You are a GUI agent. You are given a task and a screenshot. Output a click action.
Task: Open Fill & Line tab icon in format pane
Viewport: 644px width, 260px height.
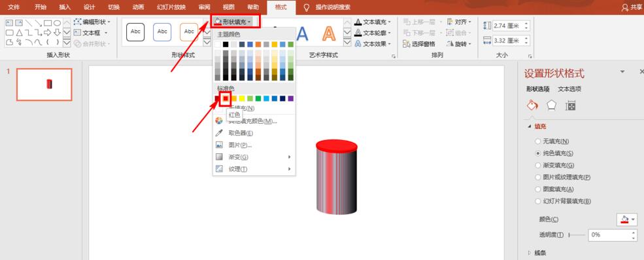[x=532, y=105]
